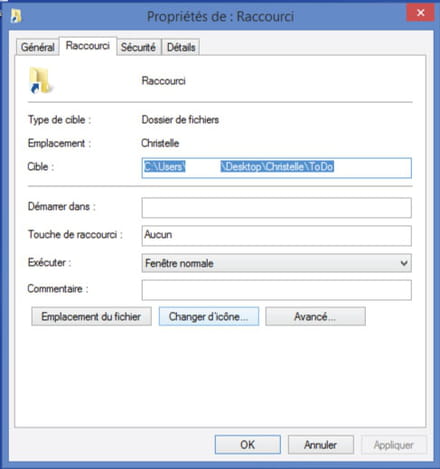Click the Raccourci name label beside icon

tap(163, 81)
